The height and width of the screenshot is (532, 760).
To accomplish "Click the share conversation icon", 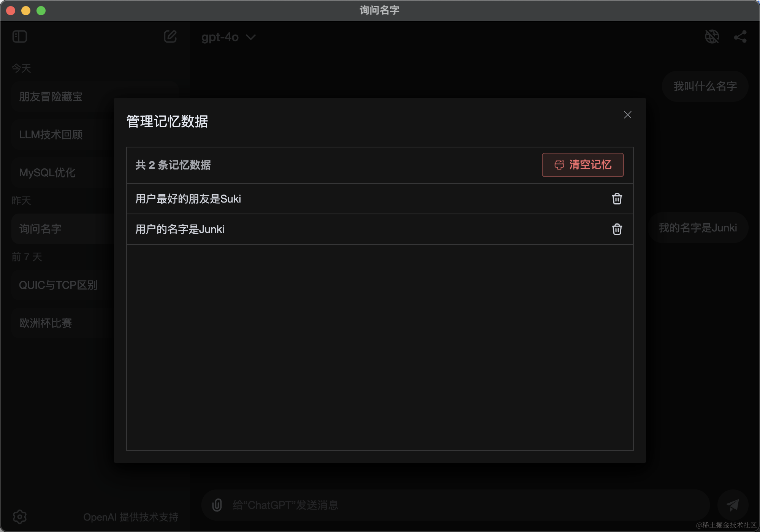I will [x=740, y=37].
